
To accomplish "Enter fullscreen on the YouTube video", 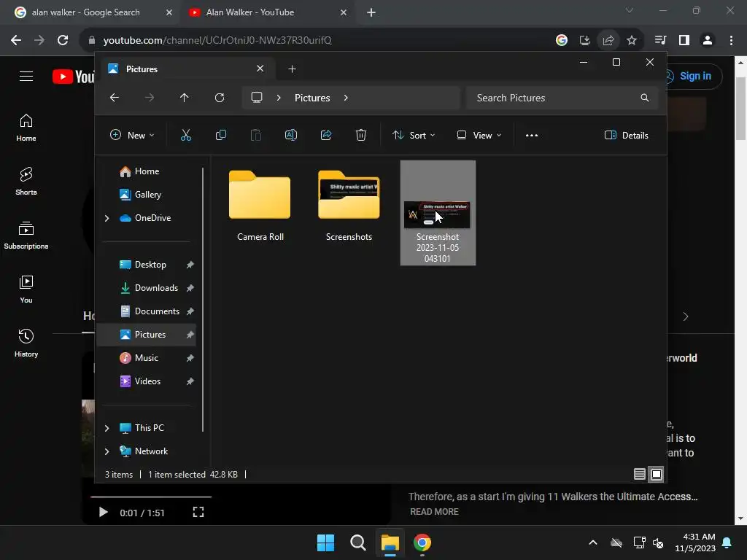I will coord(198,512).
